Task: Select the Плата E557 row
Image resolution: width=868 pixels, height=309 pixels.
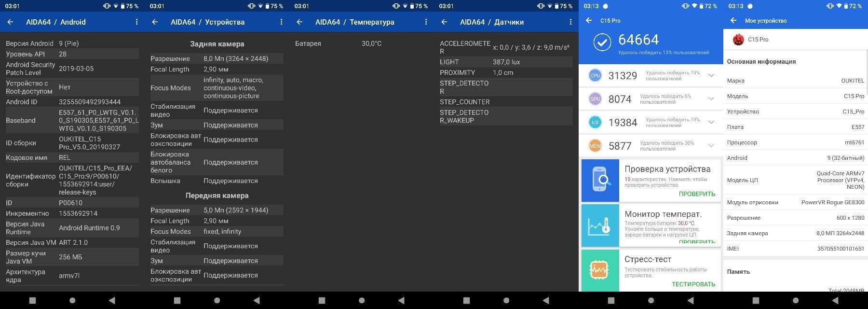Action: click(x=796, y=127)
